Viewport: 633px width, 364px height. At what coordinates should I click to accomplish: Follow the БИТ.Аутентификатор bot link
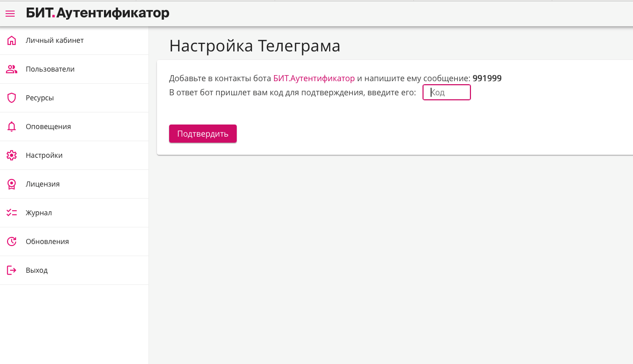click(313, 78)
